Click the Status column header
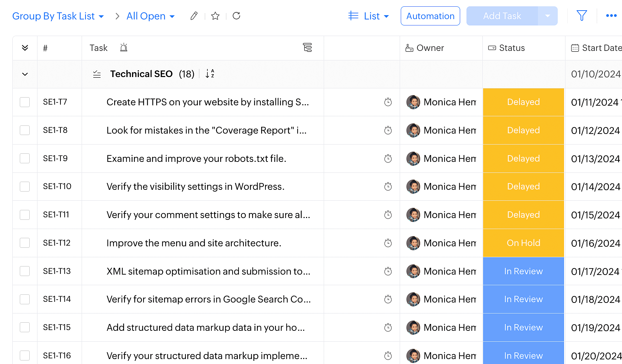This screenshot has height=364, width=622. tap(511, 48)
